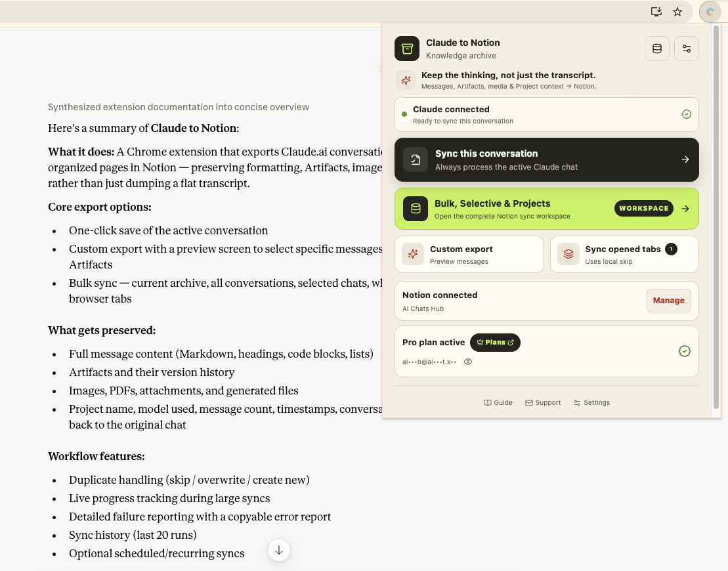The width and height of the screenshot is (728, 571).
Task: Click Sync opened tabs
Action: [624, 255]
